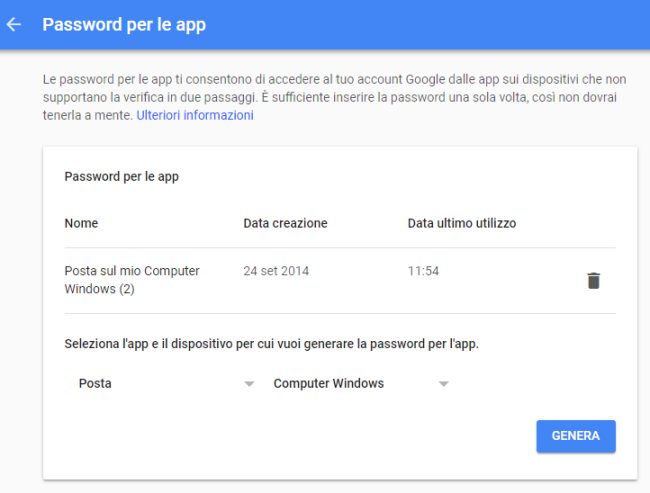Click the Seleziona l'app e il dispositivo instruction
Screen dimensions: 650x493
point(272,344)
